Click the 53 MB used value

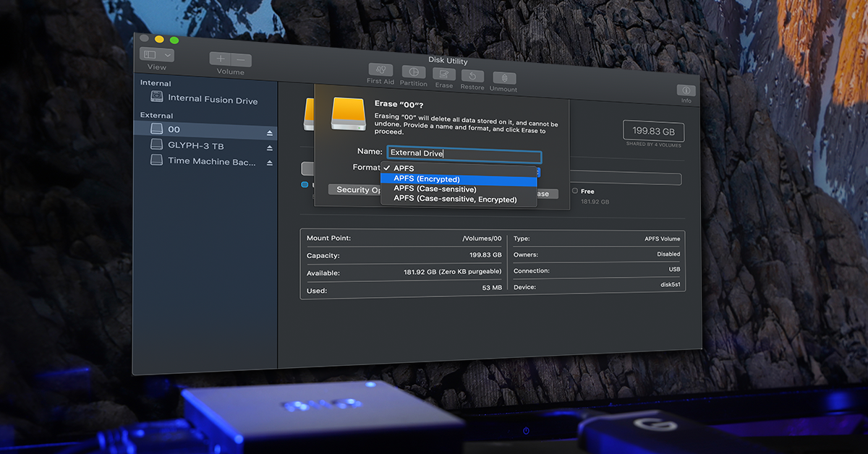click(492, 288)
